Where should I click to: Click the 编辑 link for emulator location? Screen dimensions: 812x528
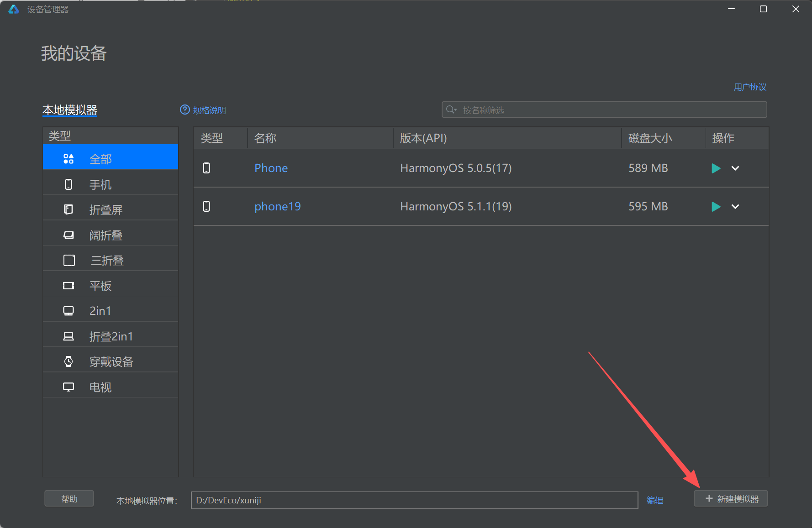click(655, 501)
